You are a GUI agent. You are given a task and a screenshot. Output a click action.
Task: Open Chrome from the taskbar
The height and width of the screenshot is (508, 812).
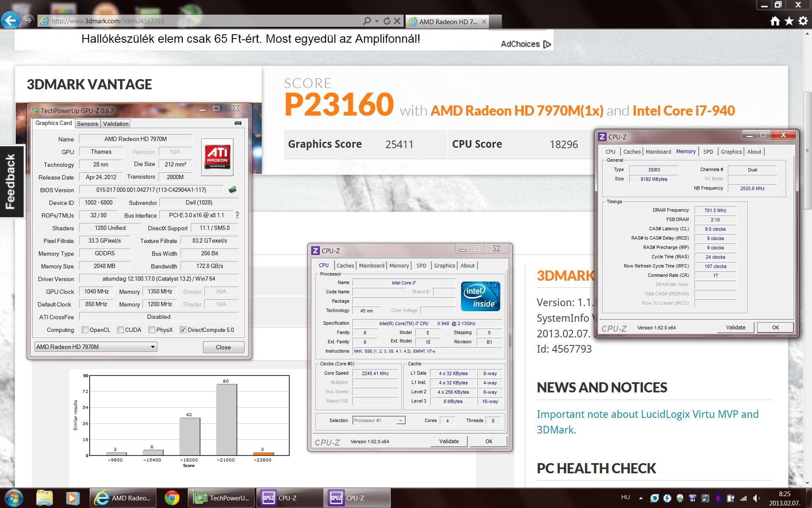[x=172, y=498]
